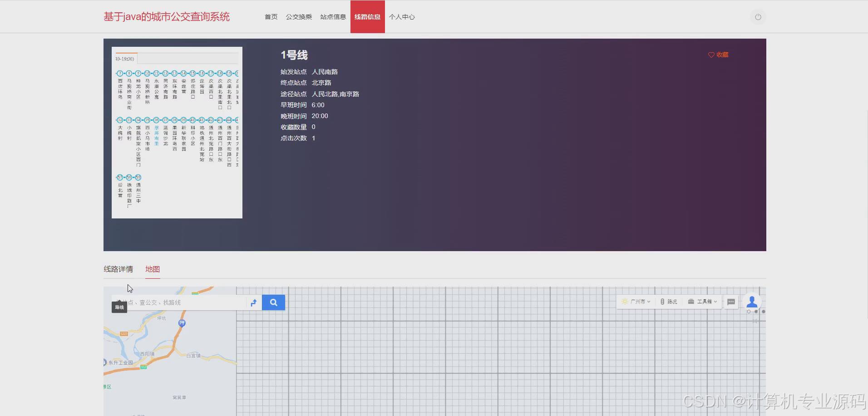Open the route directions icon beside search box
This screenshot has width=868, height=416.
coord(253,302)
